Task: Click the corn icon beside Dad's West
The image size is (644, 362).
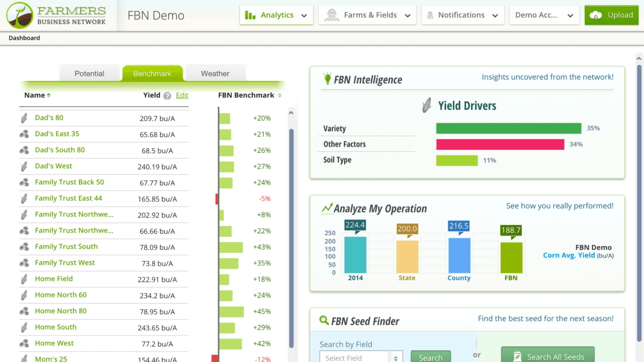Action: (24, 166)
